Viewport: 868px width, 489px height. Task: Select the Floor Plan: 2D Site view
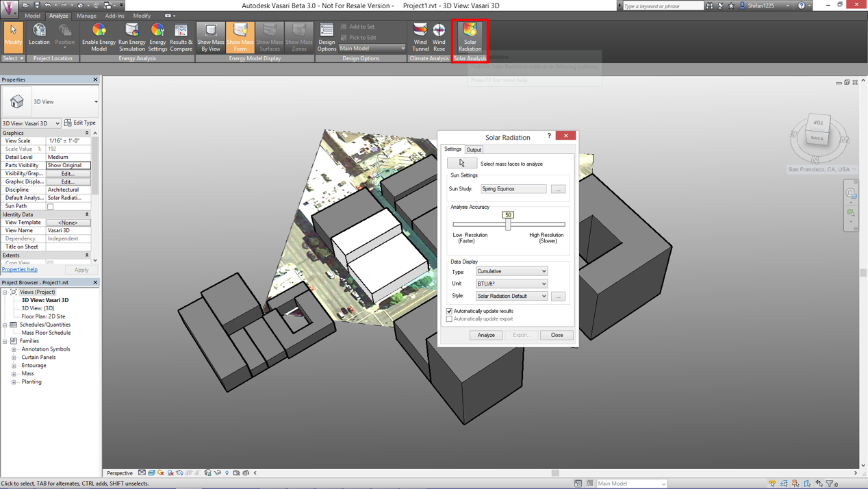(x=43, y=316)
